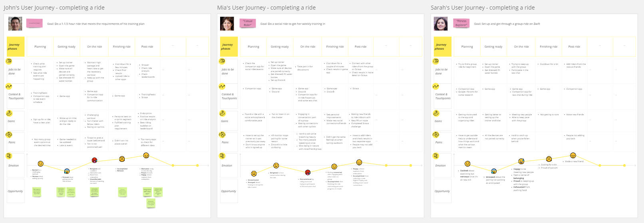Click the Jobs to be done icon in John's journey

[x=9, y=61]
